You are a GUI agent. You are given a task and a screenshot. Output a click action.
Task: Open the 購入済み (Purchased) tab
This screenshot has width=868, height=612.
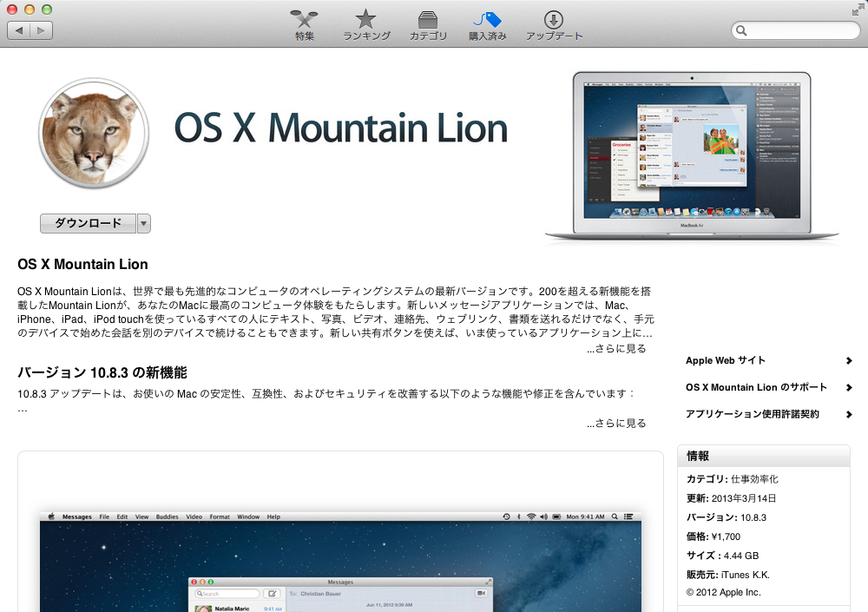coord(487,25)
